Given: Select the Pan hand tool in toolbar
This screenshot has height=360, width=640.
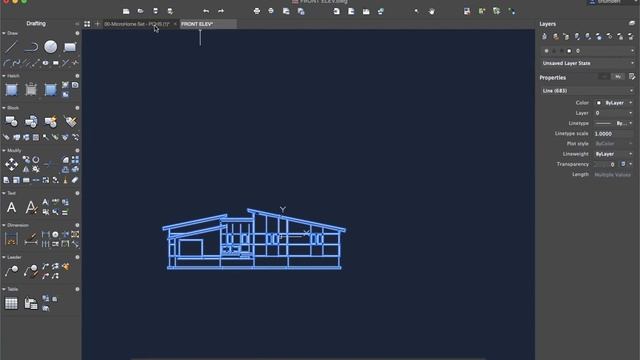Looking at the screenshot, I should coord(432,11).
